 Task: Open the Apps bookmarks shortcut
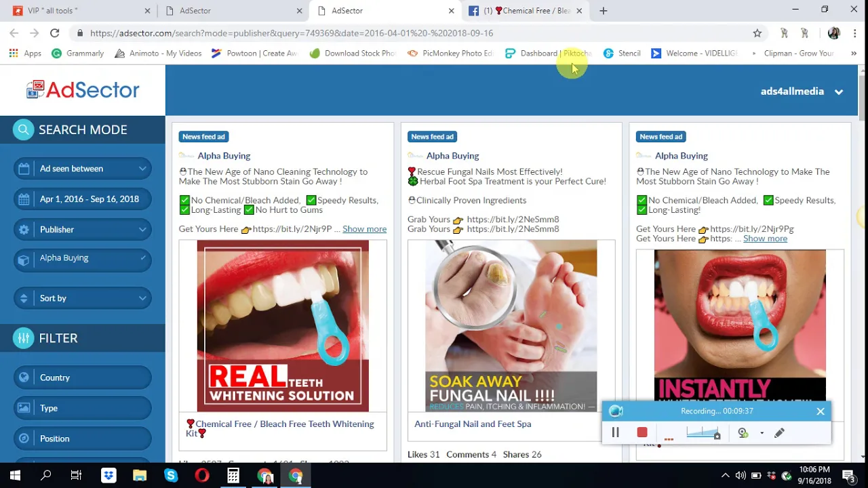(x=25, y=53)
